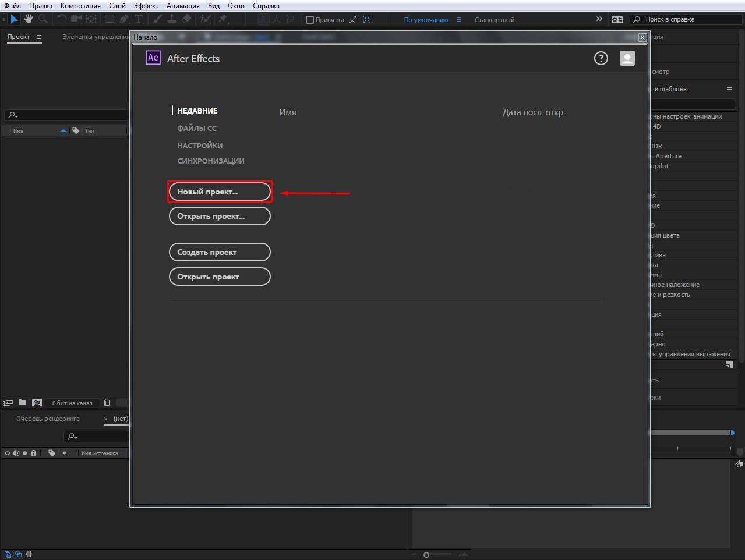Open the effects and presets panel menu
Image resolution: width=745 pixels, height=560 pixels.
click(x=729, y=89)
